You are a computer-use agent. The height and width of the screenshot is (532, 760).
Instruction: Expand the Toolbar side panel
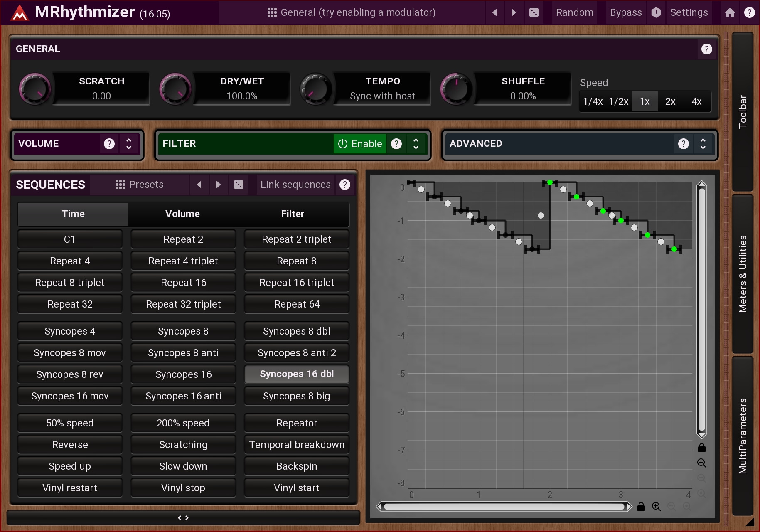coord(743,111)
